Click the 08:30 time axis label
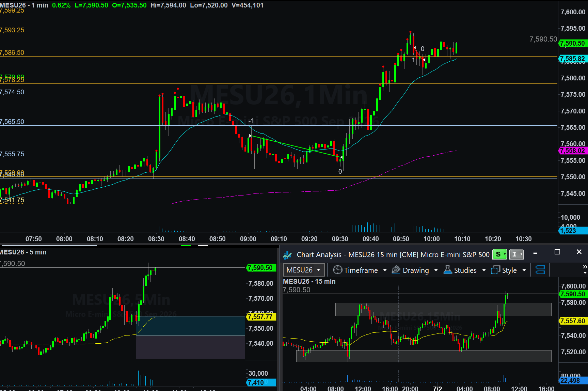Screen dimensions: 588x391 (156, 239)
